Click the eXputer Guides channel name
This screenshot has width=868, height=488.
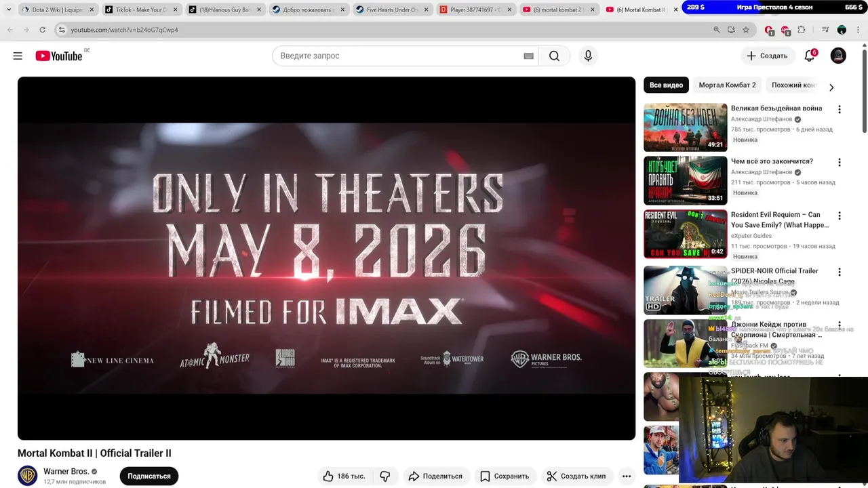pyautogui.click(x=751, y=236)
